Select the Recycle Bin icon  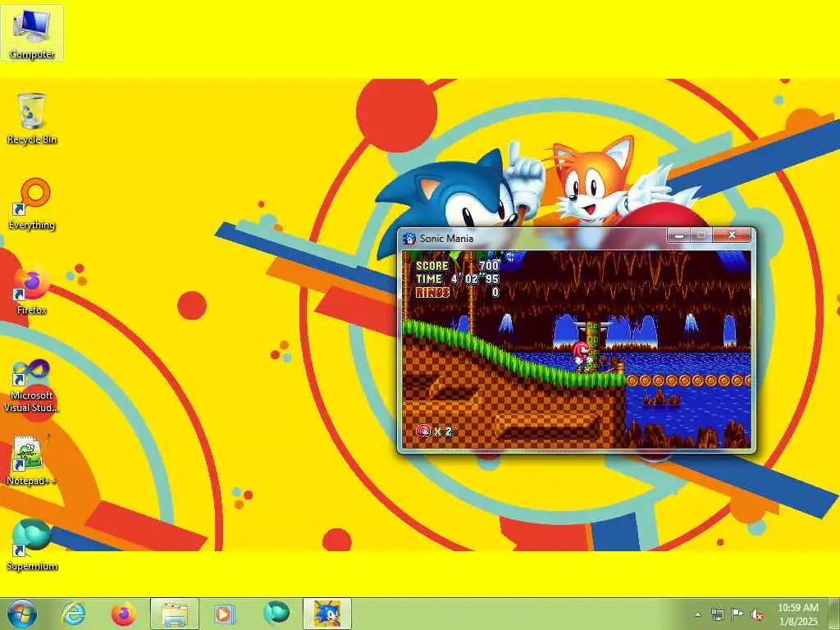click(x=32, y=119)
